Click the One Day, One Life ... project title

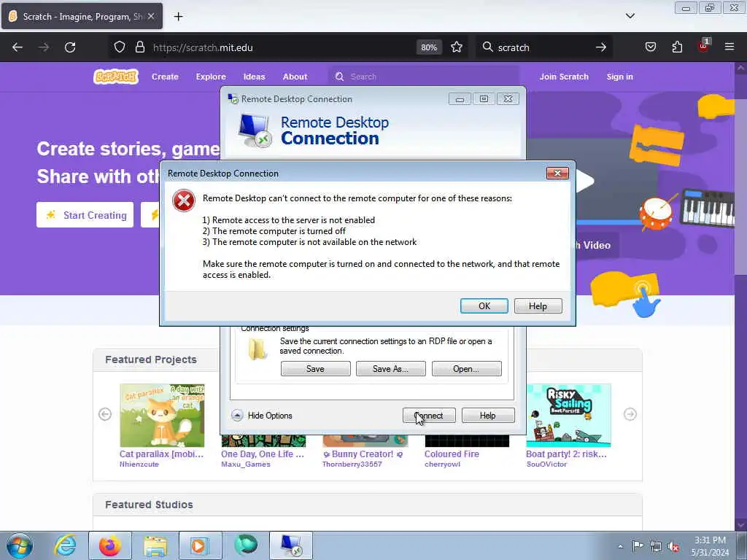[263, 454]
